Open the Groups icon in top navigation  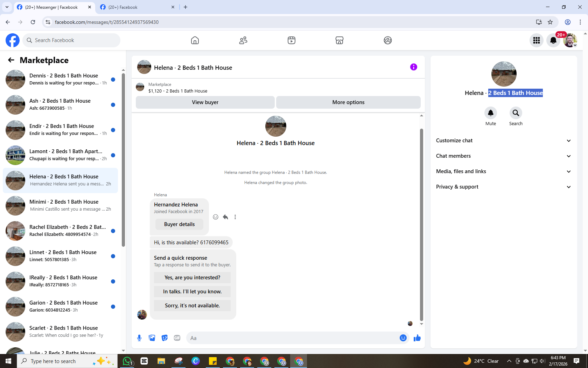pos(388,40)
